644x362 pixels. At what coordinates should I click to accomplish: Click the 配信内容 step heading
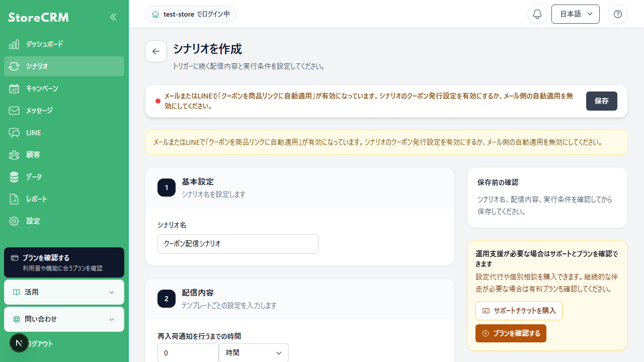coord(198,293)
